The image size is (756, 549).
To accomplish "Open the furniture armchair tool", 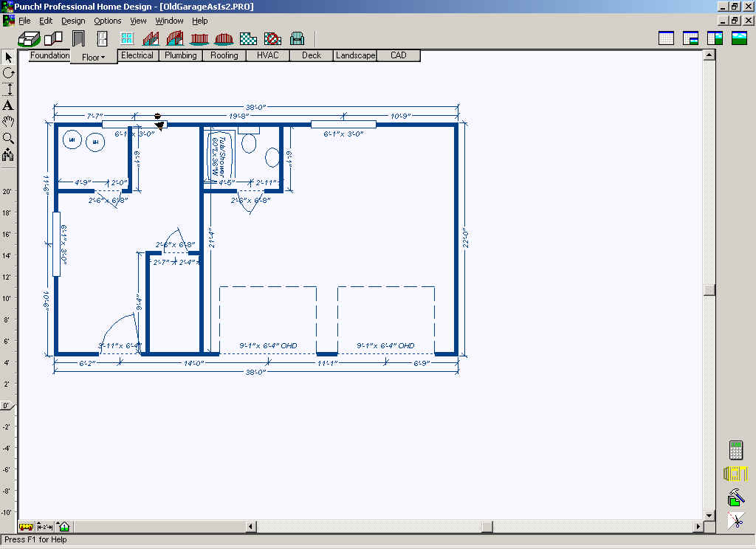I will click(297, 38).
